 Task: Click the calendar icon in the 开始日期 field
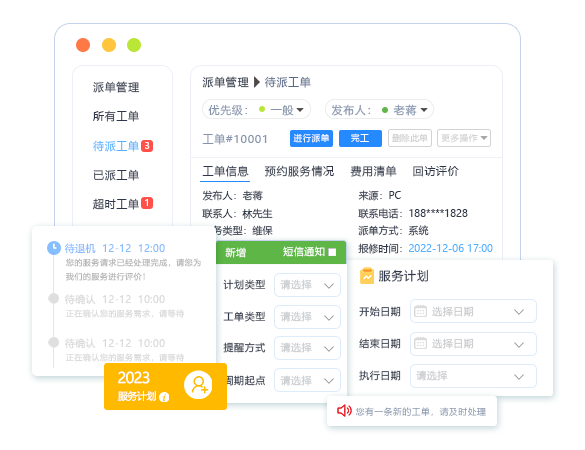pos(420,311)
